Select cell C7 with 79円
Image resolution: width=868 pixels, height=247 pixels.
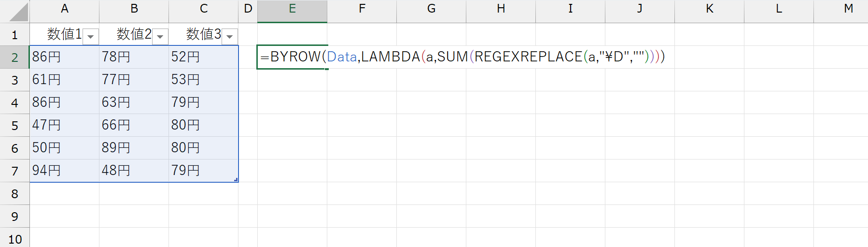(203, 171)
